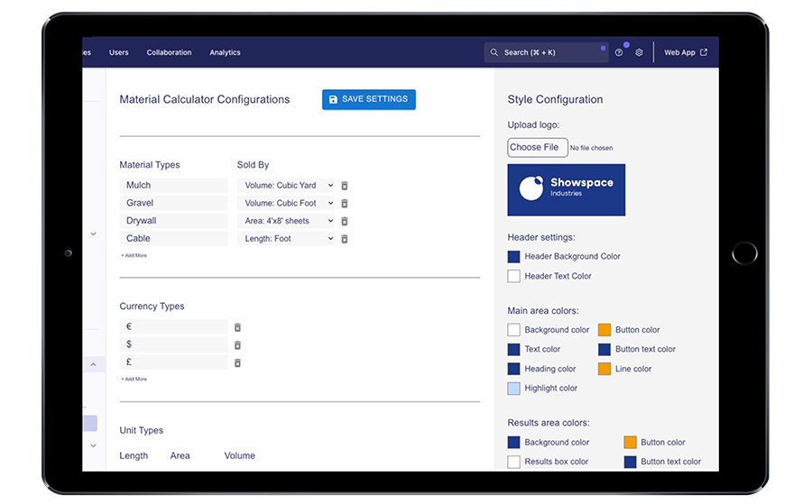812x504 pixels.
Task: Open the help icon in header
Action: (x=619, y=53)
